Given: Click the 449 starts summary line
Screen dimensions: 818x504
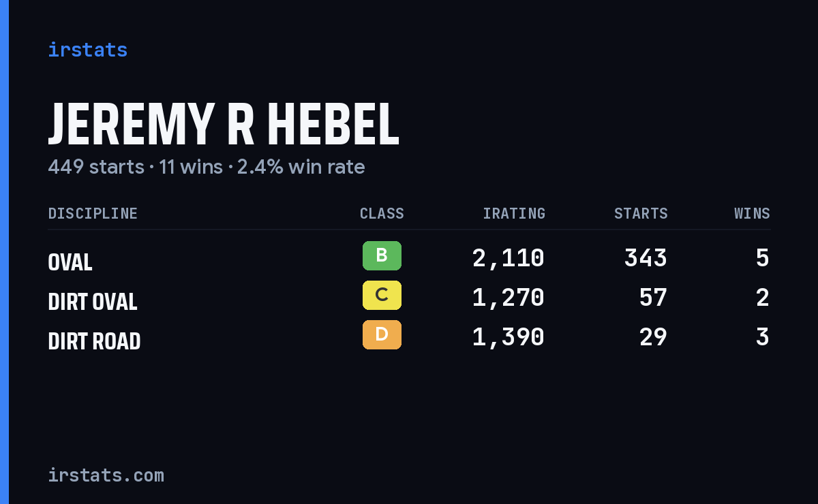Looking at the screenshot, I should pyautogui.click(x=207, y=167).
